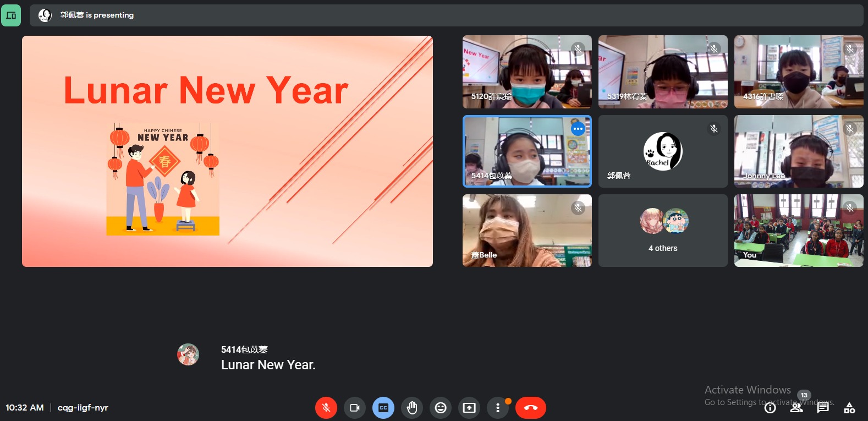Leave the call with the red button

531,408
